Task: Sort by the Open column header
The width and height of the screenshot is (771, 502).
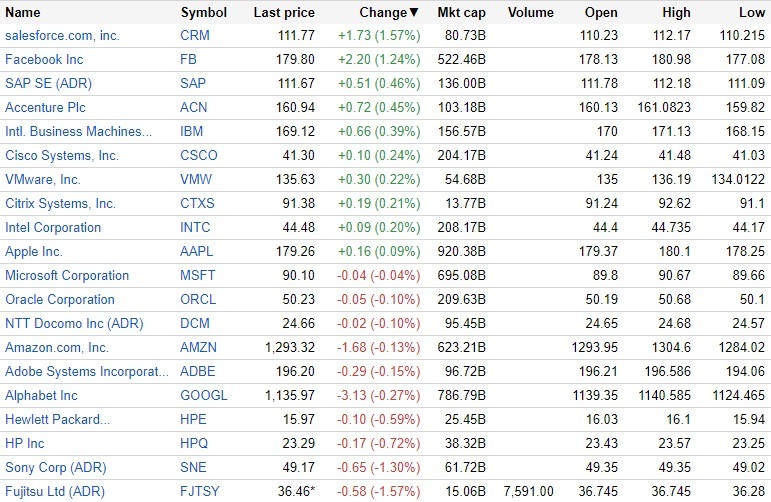Action: (x=603, y=13)
